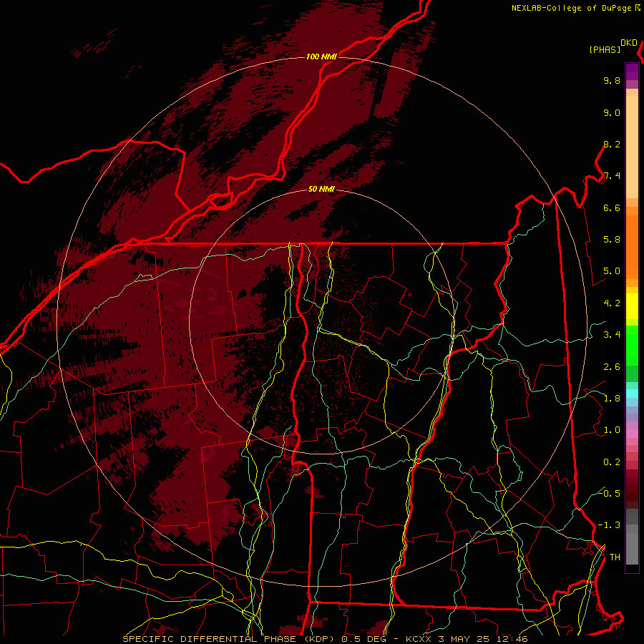Click the 5.8 value on the scale
This screenshot has width=644, height=644.
coord(612,240)
